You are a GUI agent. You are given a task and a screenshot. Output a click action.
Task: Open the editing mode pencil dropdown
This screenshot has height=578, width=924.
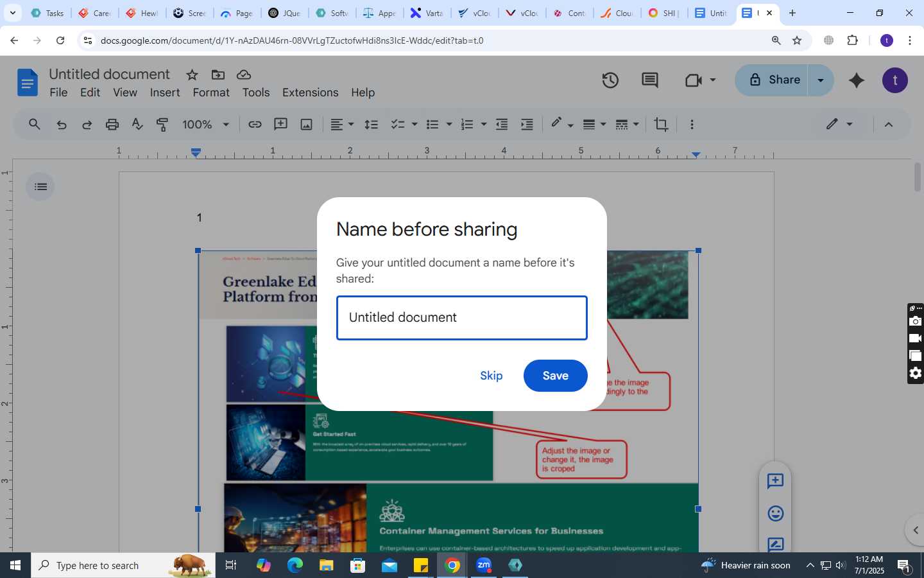839,125
